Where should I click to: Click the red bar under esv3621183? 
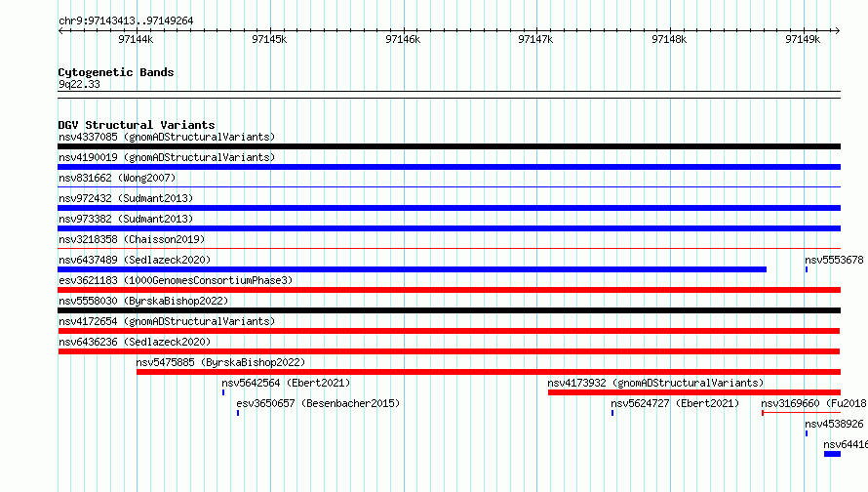click(x=449, y=290)
